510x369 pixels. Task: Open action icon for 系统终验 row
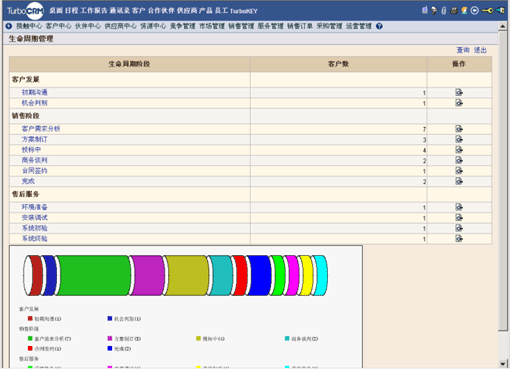pos(459,238)
